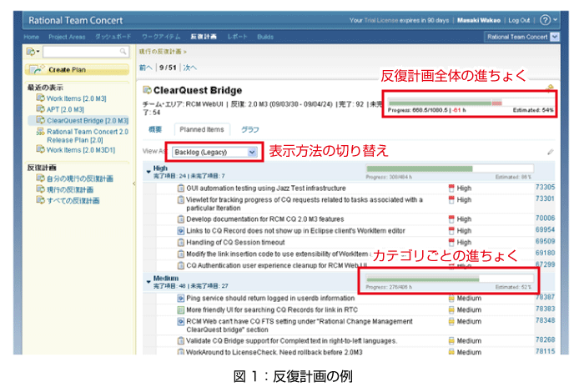Click High priority flag of Develop documentation row
The height and width of the screenshot is (392, 584).
click(451, 219)
